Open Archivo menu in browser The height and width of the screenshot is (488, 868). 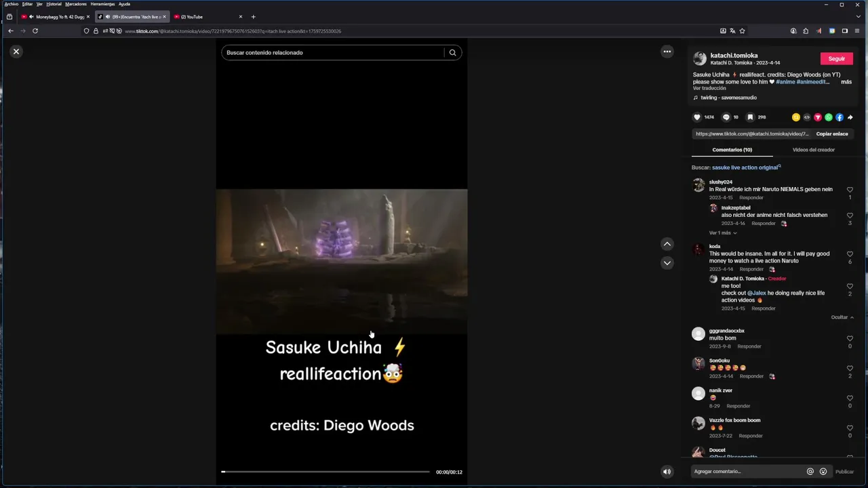(12, 4)
